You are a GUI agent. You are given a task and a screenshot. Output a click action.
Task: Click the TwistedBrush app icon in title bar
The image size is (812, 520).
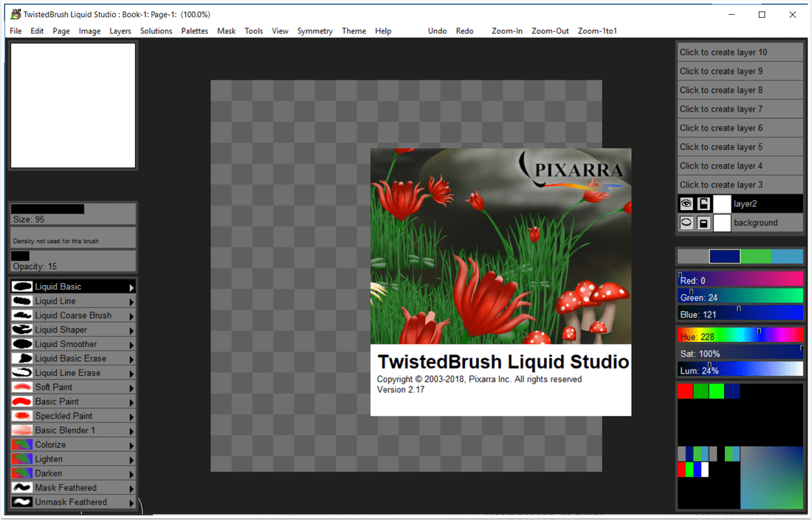click(x=16, y=14)
